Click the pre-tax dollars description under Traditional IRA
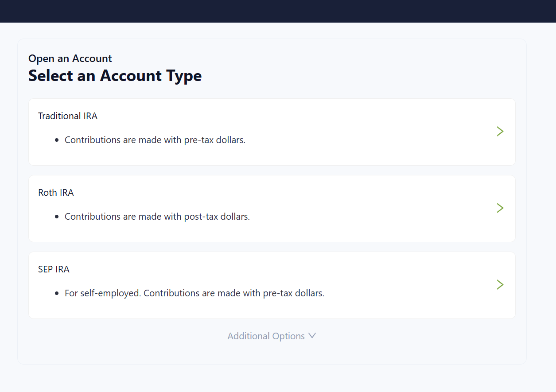Viewport: 556px width, 392px height. pos(155,140)
